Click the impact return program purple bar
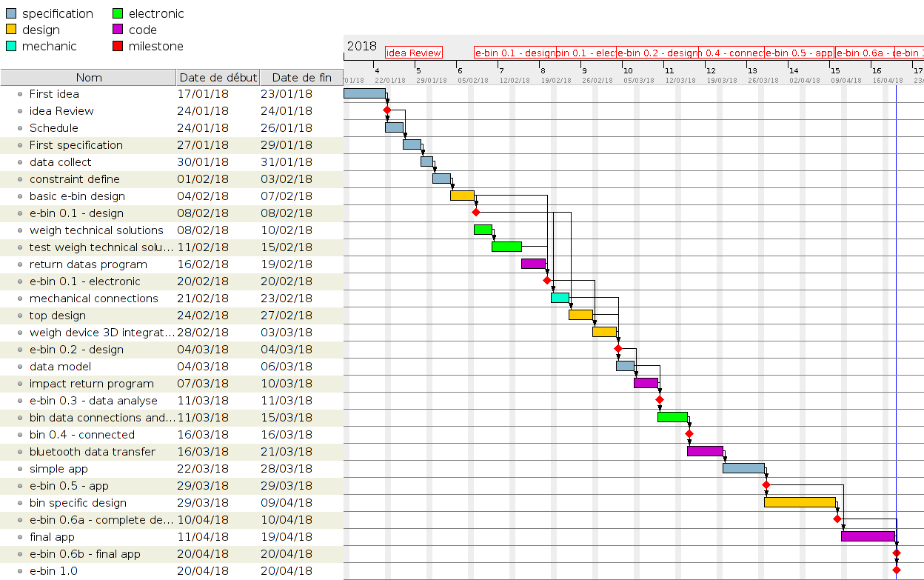 point(646,383)
